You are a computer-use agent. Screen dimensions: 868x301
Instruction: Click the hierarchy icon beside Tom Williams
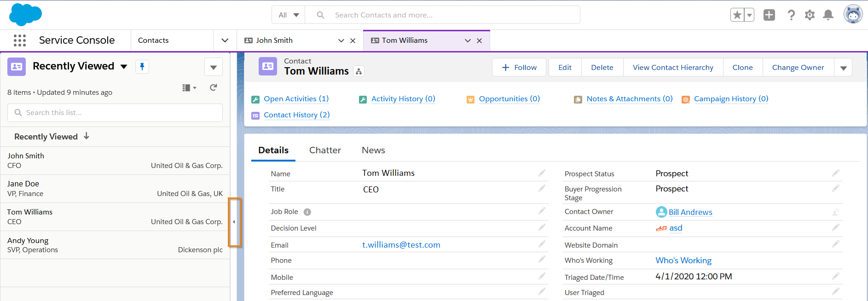[359, 71]
